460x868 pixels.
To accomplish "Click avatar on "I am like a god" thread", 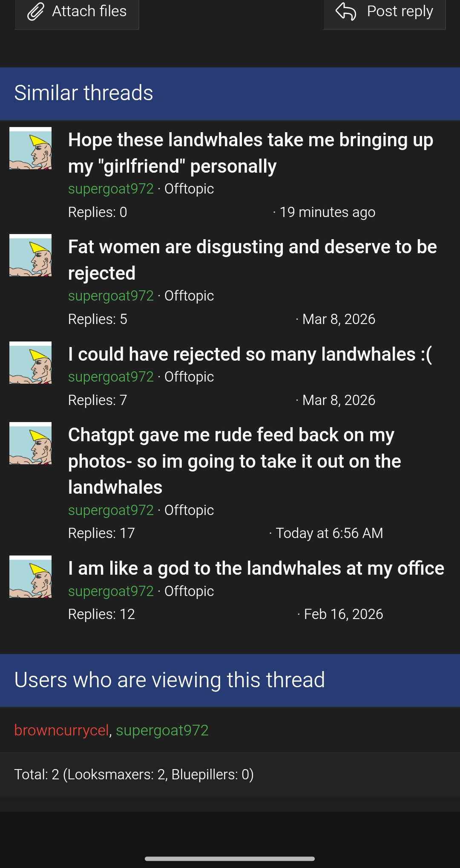I will click(30, 577).
